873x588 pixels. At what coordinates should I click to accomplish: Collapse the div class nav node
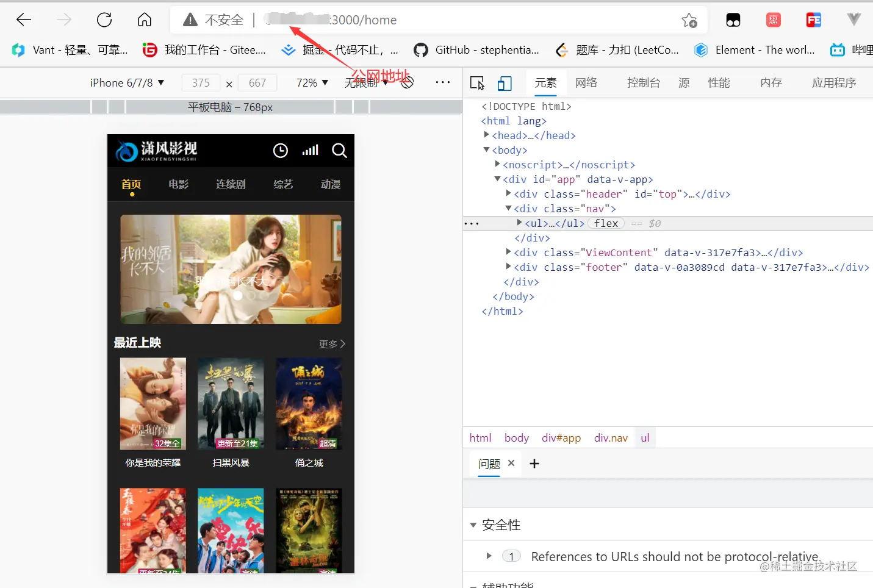coord(508,208)
